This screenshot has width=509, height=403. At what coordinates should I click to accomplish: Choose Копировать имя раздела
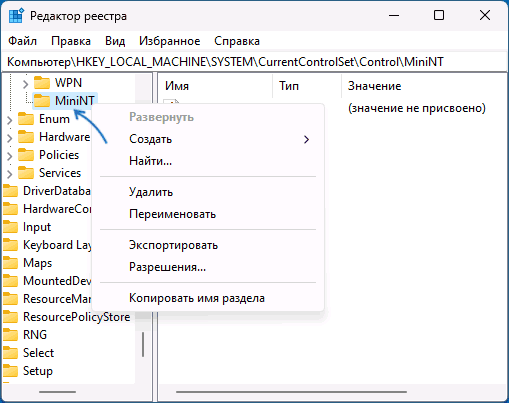pos(208,298)
